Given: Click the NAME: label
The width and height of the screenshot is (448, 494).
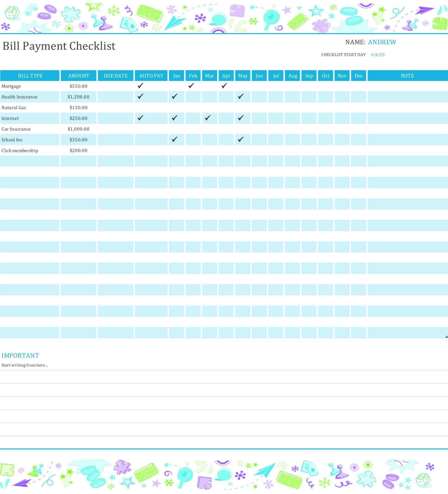Looking at the screenshot, I should [355, 42].
